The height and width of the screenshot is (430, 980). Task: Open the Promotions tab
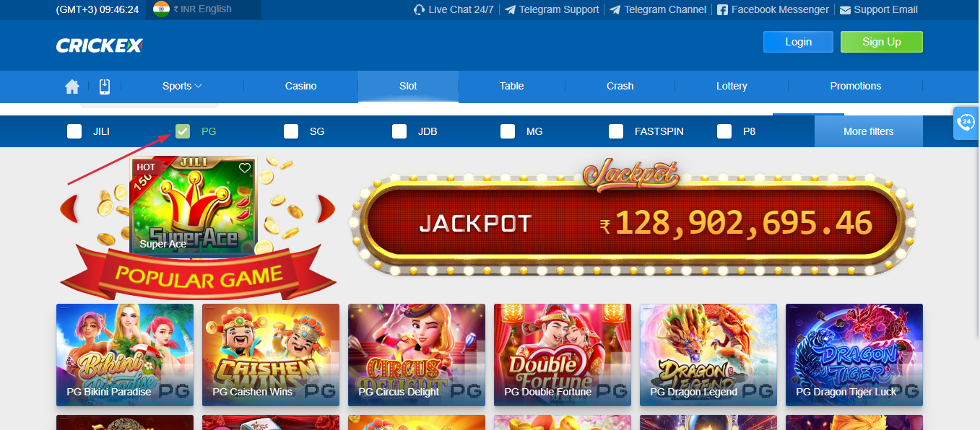coord(856,86)
